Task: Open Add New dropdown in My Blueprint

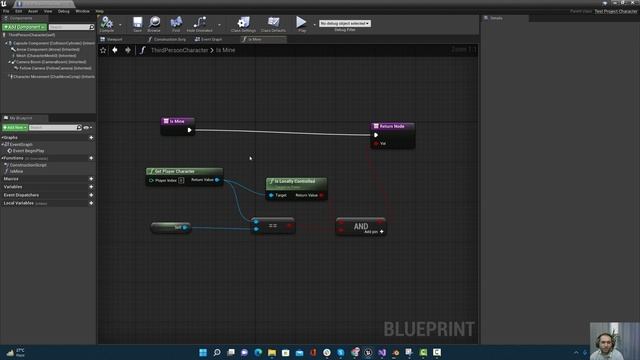Action: [15, 127]
